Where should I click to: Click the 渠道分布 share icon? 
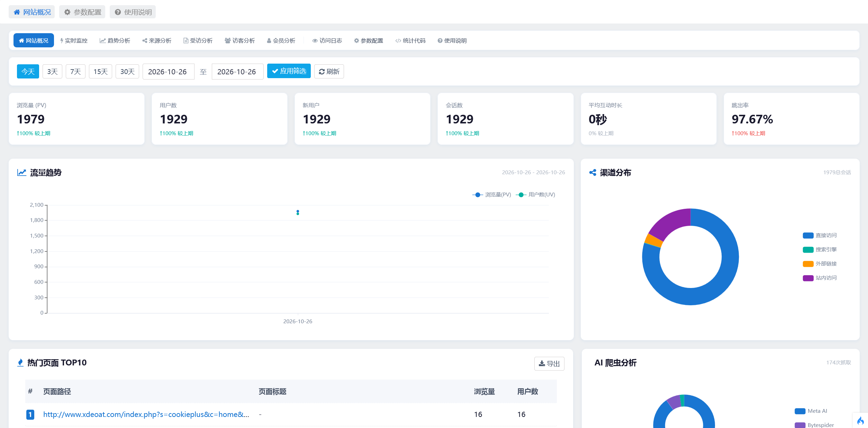point(593,173)
